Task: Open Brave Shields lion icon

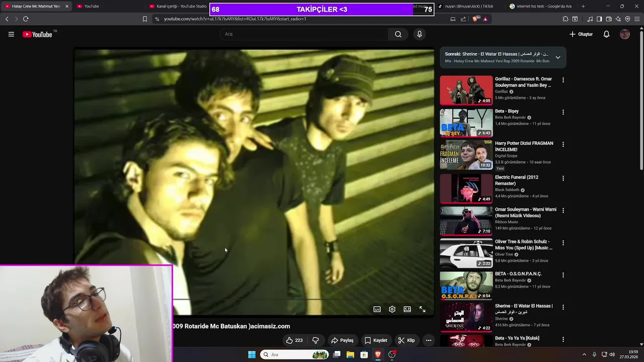Action: point(476,19)
